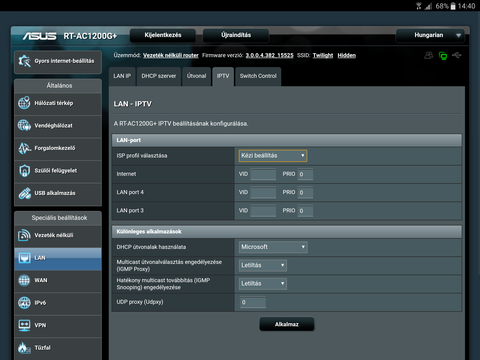This screenshot has height=360, width=480.
Task: Open USB alkalmazás menu item
Action: [x=58, y=193]
